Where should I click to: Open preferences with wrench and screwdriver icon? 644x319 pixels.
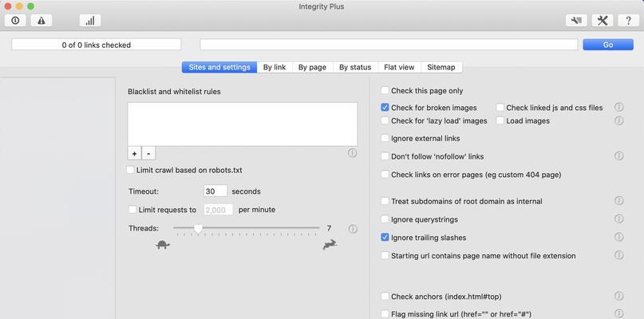pos(603,21)
